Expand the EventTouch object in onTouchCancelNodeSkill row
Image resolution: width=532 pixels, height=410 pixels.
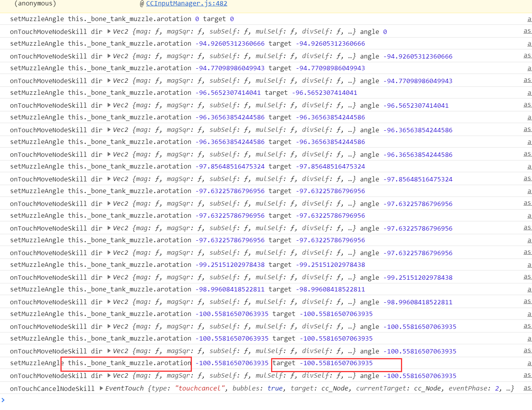coord(101,388)
